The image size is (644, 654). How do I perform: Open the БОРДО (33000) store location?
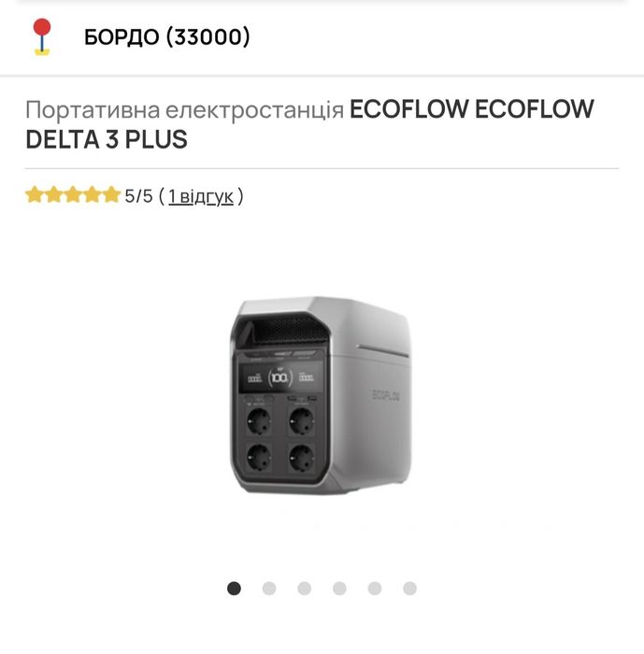tap(167, 36)
